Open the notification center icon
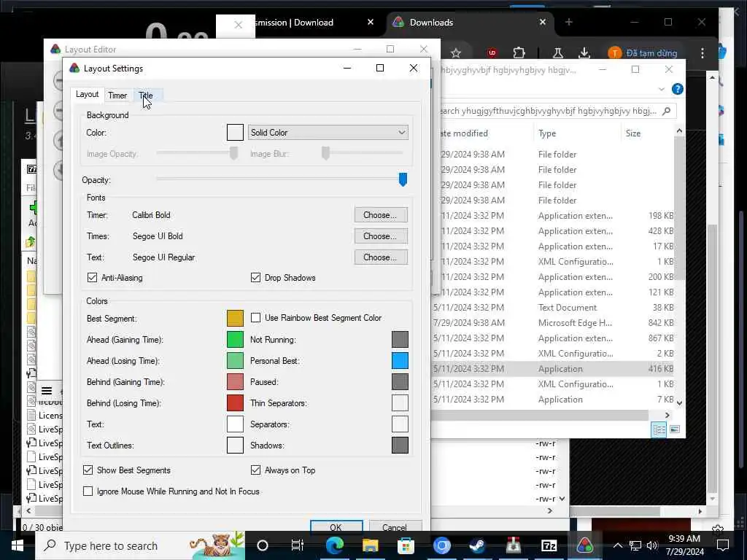The height and width of the screenshot is (560, 747). pyautogui.click(x=723, y=545)
